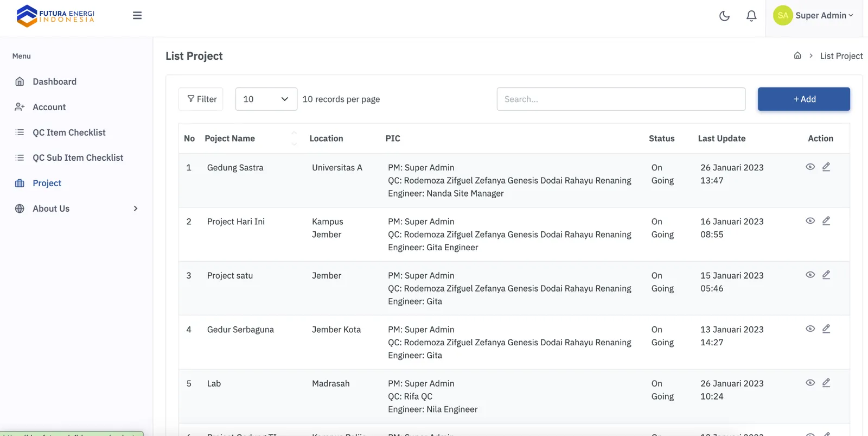View details of Project Hari Ini
868x436 pixels.
[810, 220]
